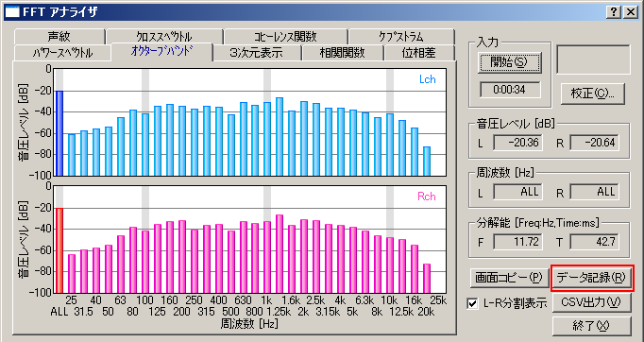Open the 校正(C)... calibration dialog

593,94
